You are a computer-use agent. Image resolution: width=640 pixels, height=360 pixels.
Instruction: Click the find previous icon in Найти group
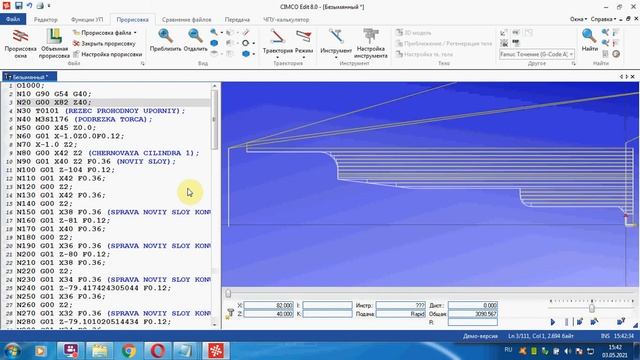pyautogui.click(x=605, y=32)
